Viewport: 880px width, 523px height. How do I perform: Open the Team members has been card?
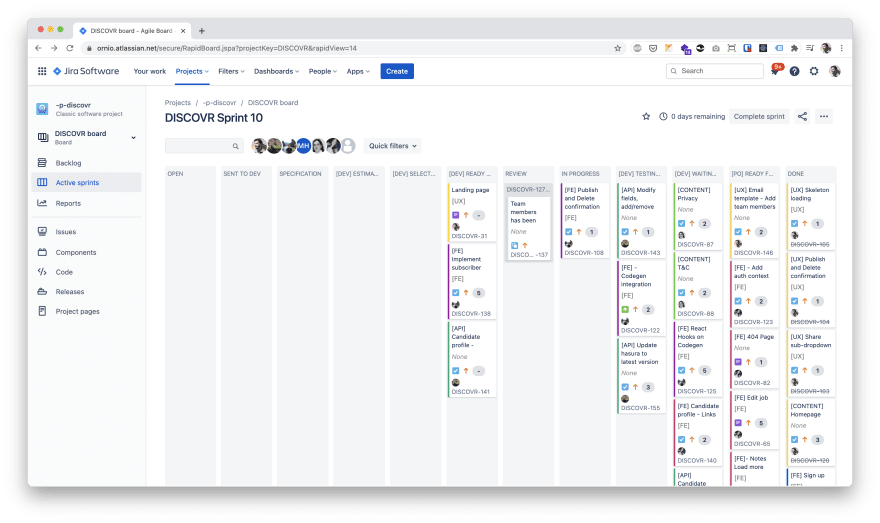pos(528,229)
